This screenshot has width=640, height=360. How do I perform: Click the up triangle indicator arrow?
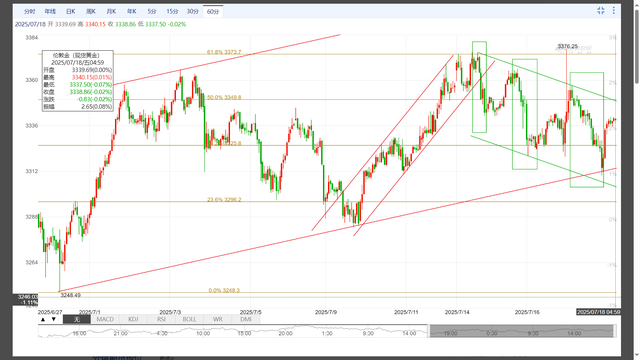43,319
